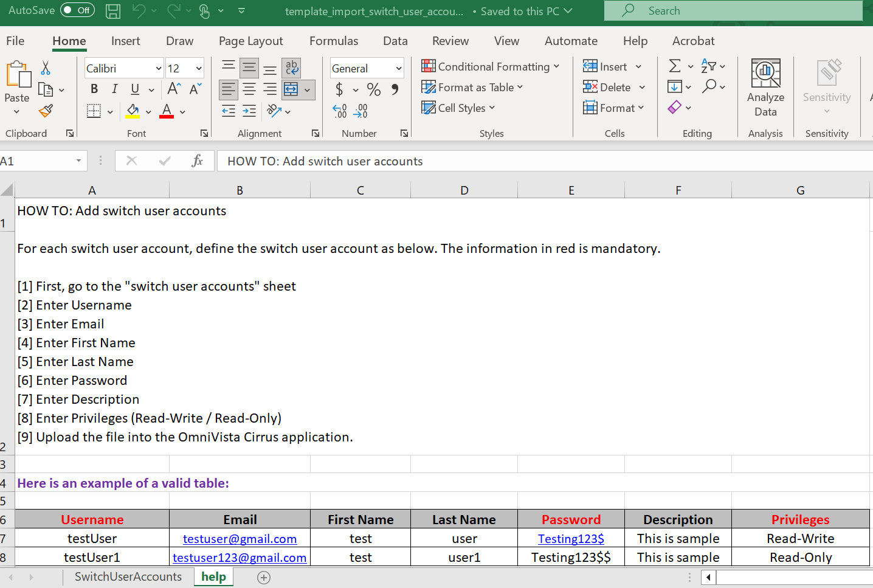873x588 pixels.
Task: Switch to the Insert ribbon tab
Action: [x=125, y=41]
